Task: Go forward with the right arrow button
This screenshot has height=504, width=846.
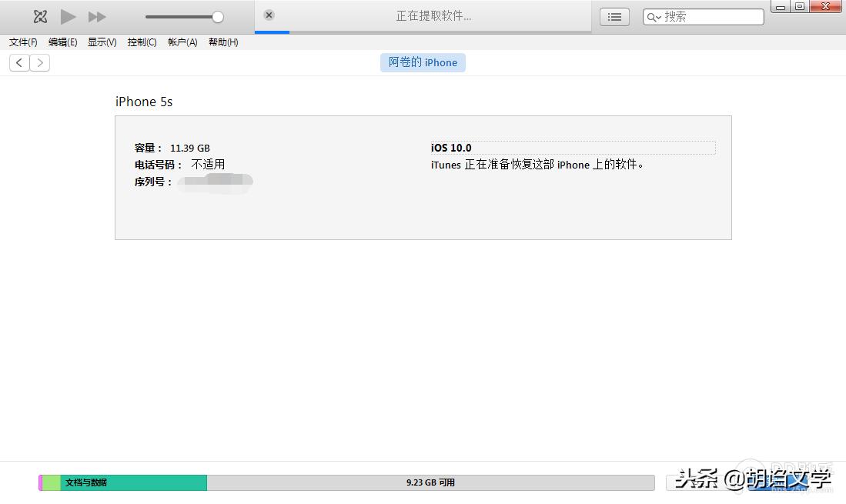Action: (x=40, y=62)
